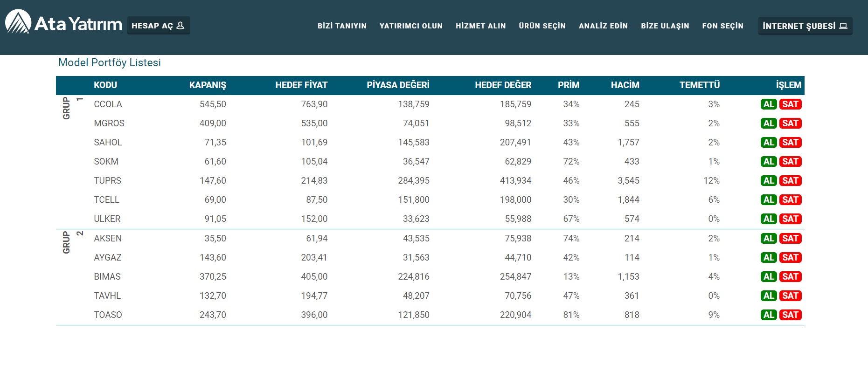Click SAT button for SAHOL

pos(790,143)
